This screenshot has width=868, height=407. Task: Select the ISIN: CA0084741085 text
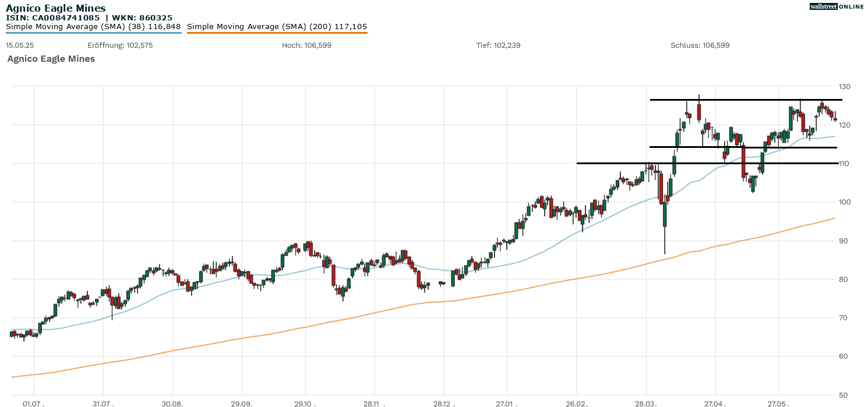(x=53, y=18)
